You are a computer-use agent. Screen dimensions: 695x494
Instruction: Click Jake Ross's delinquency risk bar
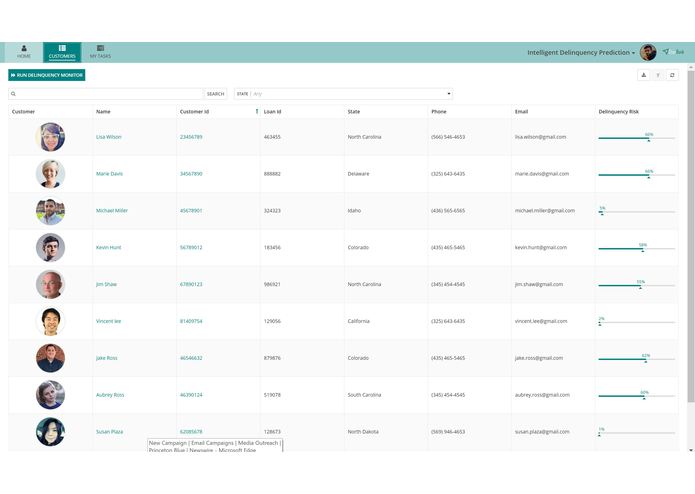pyautogui.click(x=636, y=358)
